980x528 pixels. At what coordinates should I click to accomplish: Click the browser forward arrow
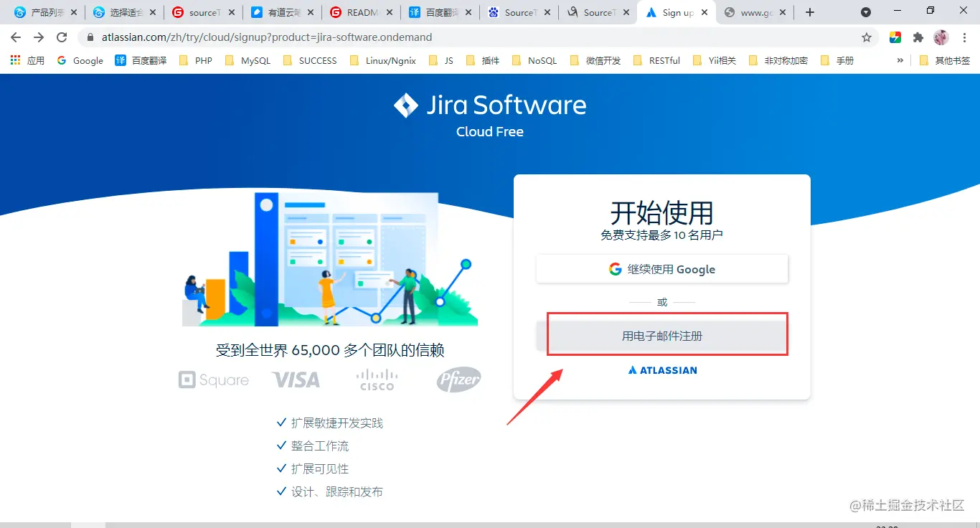tap(39, 37)
